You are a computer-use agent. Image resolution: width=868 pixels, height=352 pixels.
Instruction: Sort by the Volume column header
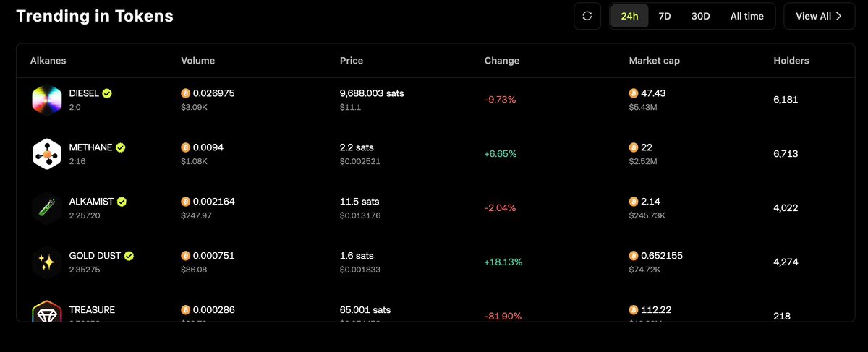pyautogui.click(x=197, y=61)
